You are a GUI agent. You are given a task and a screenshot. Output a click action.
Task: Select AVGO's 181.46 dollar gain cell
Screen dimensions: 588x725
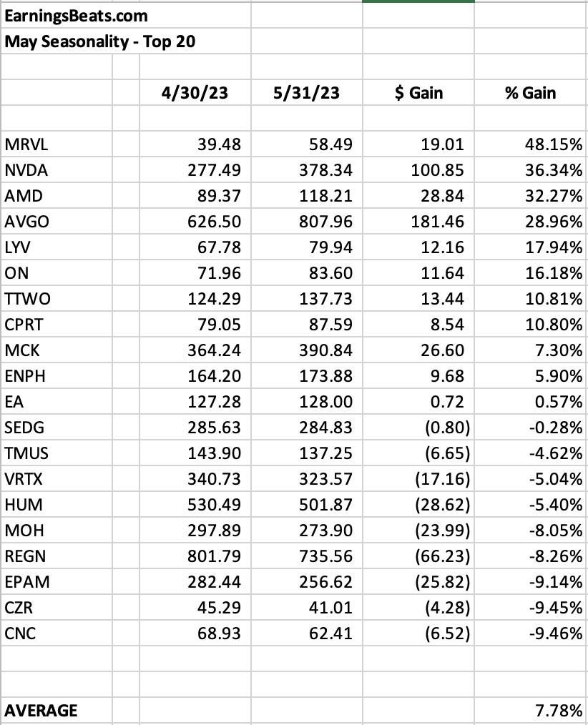point(418,222)
